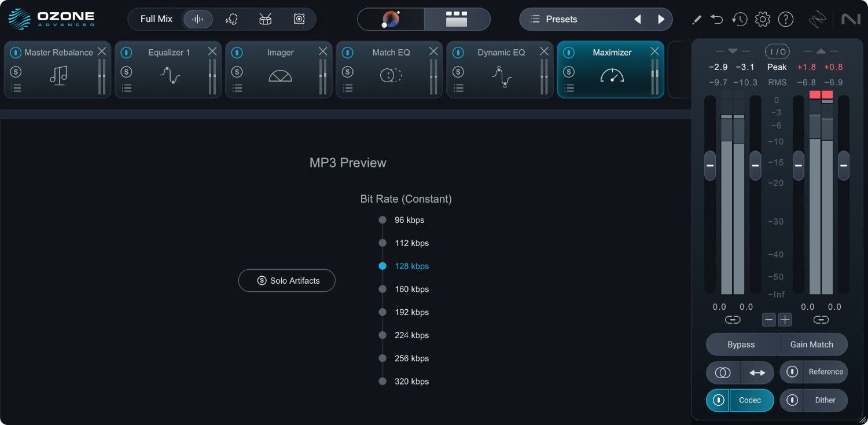Toggle power on the Dynamic EQ module
The image size is (868, 425).
click(x=458, y=52)
